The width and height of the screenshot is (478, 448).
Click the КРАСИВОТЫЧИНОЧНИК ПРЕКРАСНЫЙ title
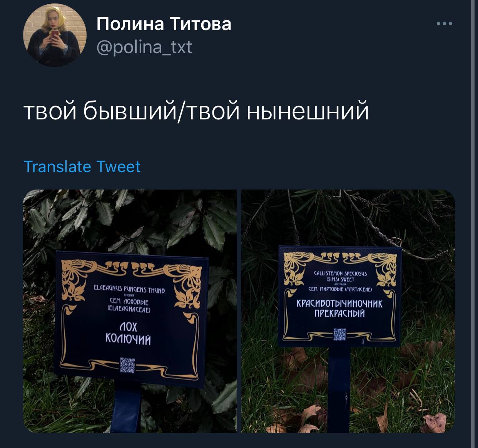tap(339, 309)
